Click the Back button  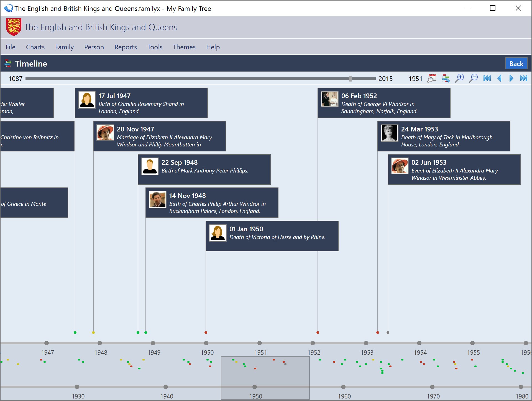[516, 64]
